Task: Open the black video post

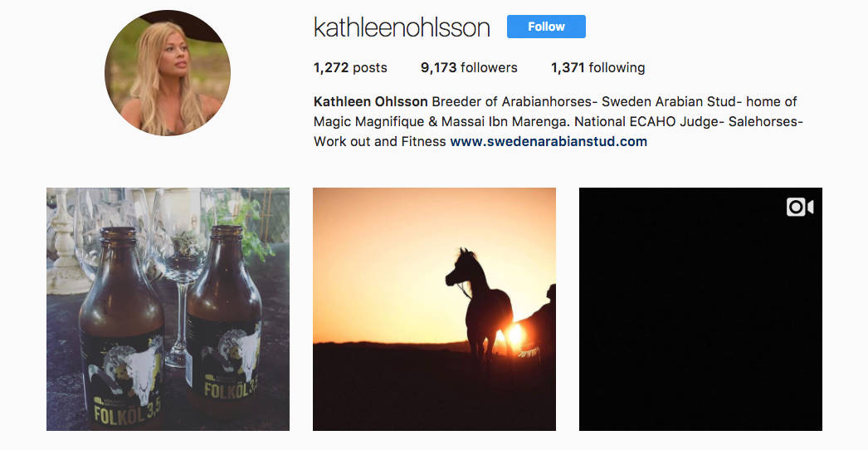Action: coord(700,309)
